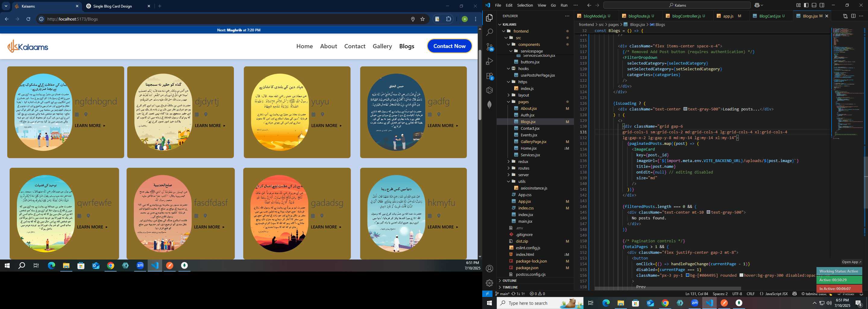Click the djdyrtj card's oval image

pos(163,112)
